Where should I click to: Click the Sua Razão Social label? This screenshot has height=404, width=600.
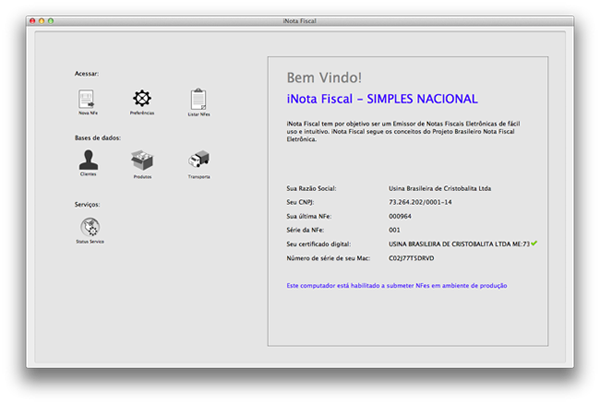[311, 188]
